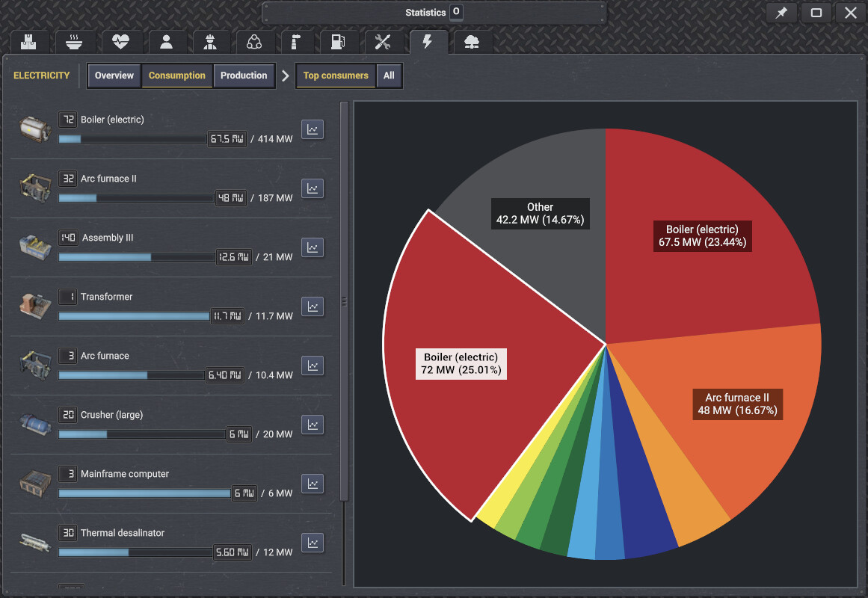The width and height of the screenshot is (868, 598).
Task: Open the food bowl statistics tab
Action: pos(73,42)
